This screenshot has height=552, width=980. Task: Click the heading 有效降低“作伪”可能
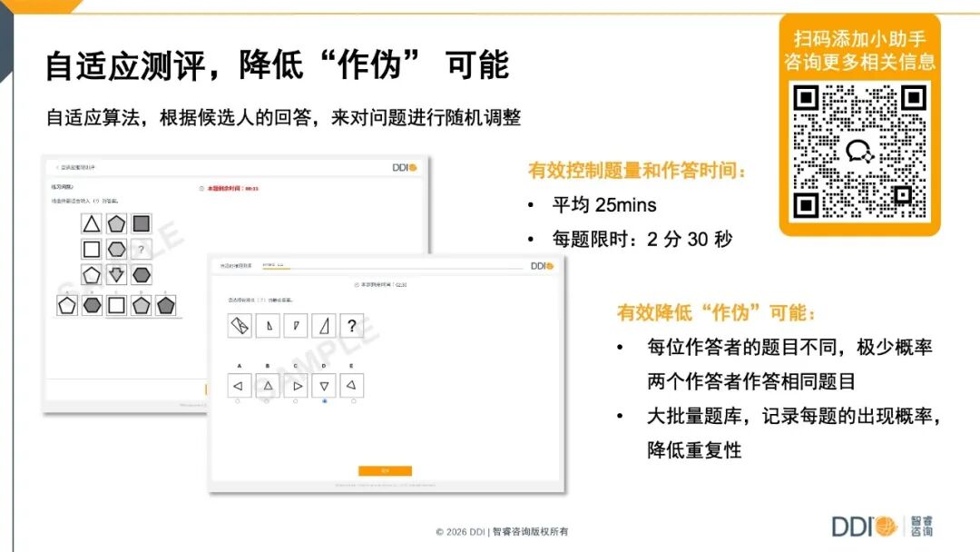point(716,312)
